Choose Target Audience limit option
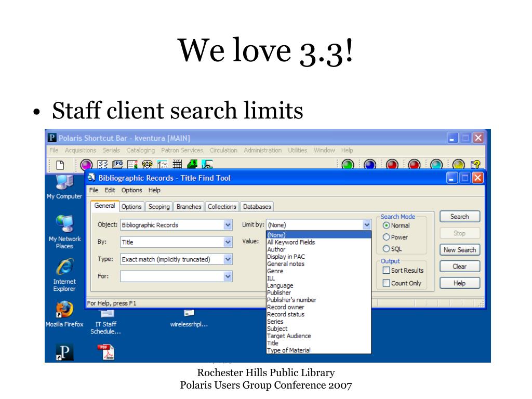The height and width of the screenshot is (399, 532). click(x=318, y=336)
